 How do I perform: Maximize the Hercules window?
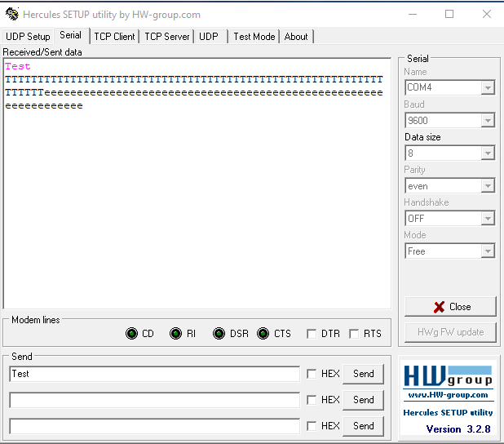pyautogui.click(x=449, y=14)
